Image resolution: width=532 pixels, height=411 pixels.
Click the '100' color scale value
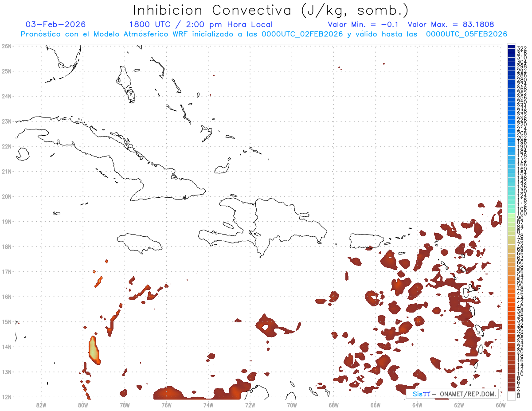(522, 214)
